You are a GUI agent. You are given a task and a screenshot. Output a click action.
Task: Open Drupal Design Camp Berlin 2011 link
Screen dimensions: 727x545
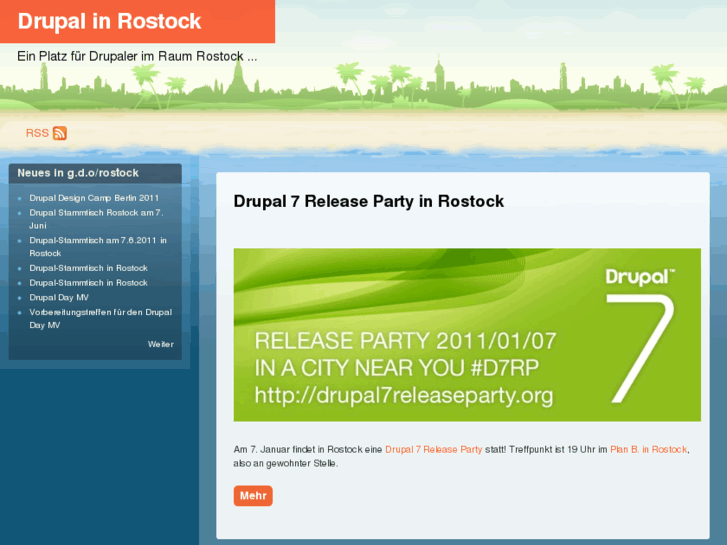(x=94, y=198)
